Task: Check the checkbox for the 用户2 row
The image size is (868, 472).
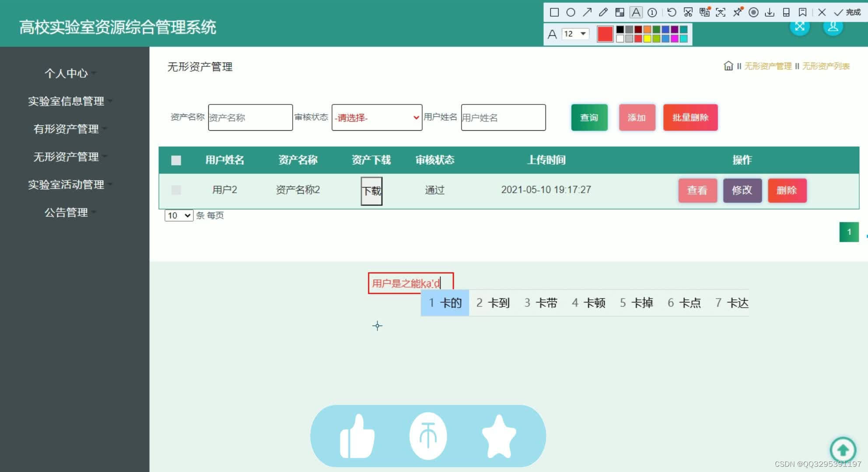Action: pos(176,190)
